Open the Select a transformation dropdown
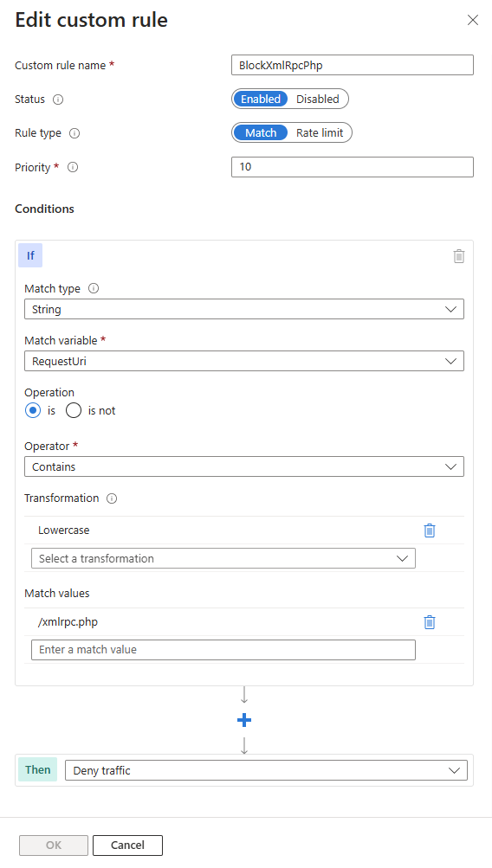Screen dimensions: 492x868 click(223, 558)
